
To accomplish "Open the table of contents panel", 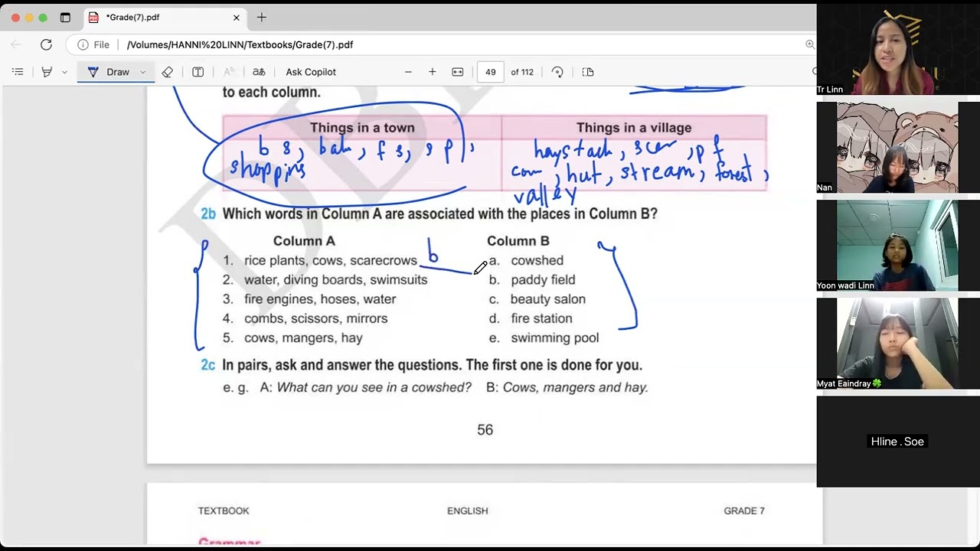I will (x=18, y=72).
